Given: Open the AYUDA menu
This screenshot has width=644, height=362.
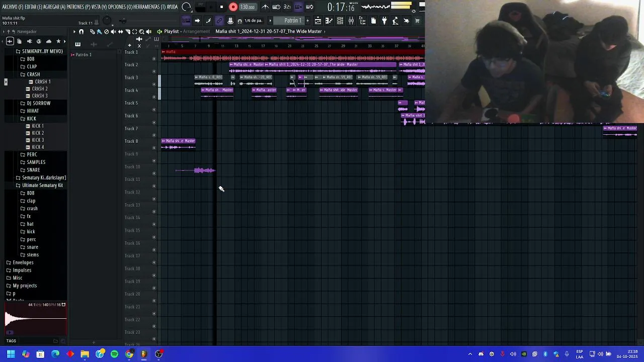Looking at the screenshot, I should pyautogui.click(x=172, y=7).
